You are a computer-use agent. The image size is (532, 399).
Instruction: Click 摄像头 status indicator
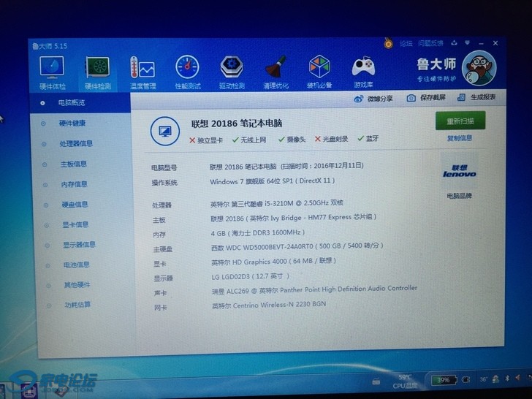click(292, 139)
